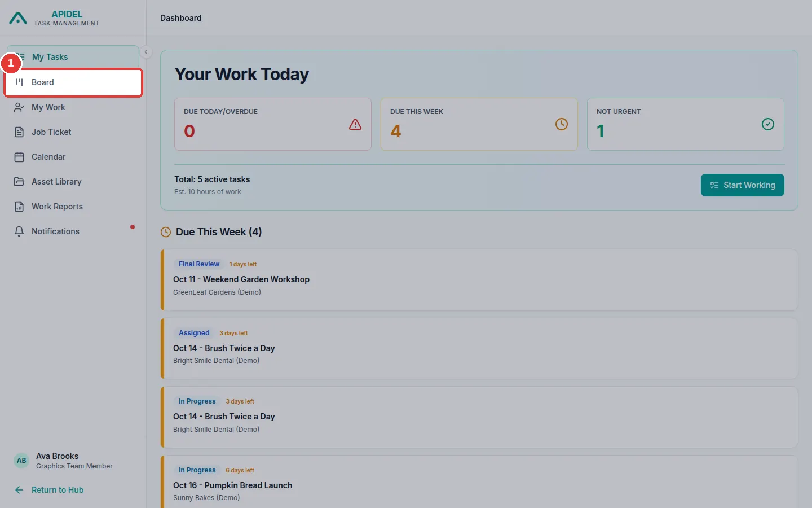Click the Final Review status badge
This screenshot has width=812, height=508.
coord(199,264)
